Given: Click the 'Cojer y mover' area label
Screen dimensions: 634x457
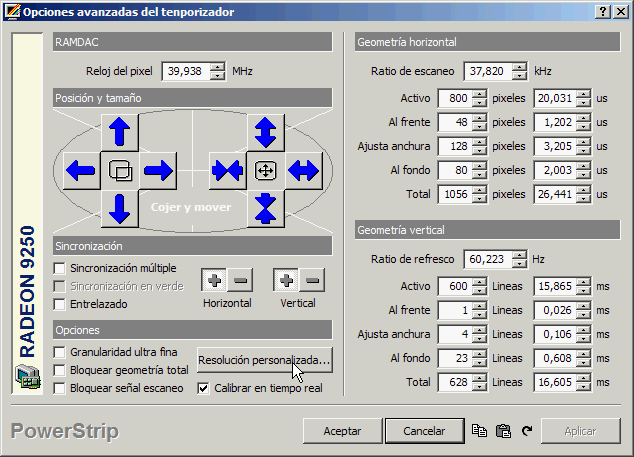Looking at the screenshot, I should pos(191,207).
